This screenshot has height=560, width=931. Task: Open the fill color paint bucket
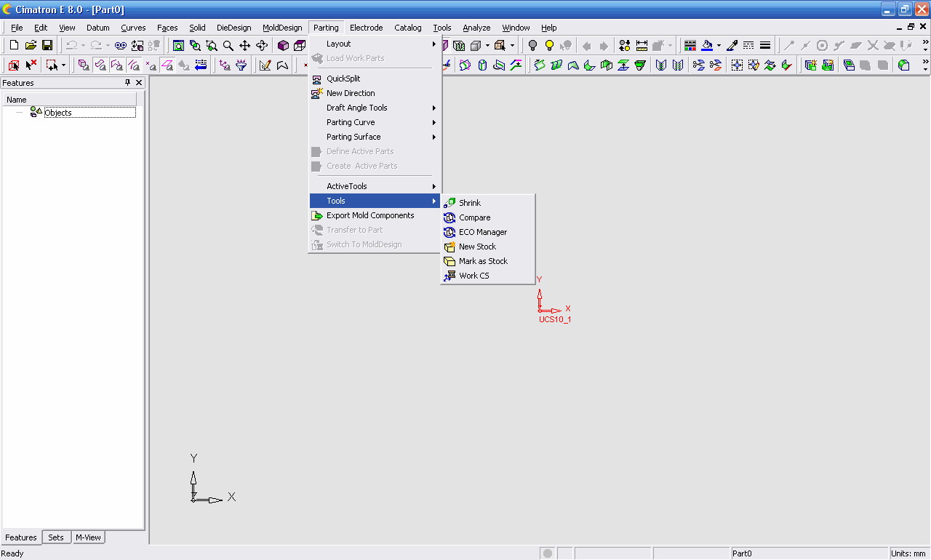[x=707, y=45]
